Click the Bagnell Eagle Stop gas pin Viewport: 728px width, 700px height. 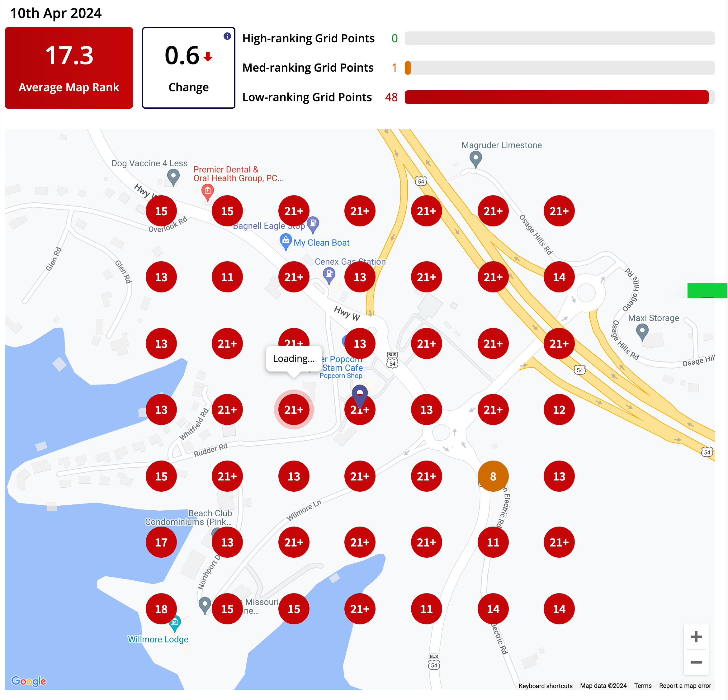click(x=313, y=225)
